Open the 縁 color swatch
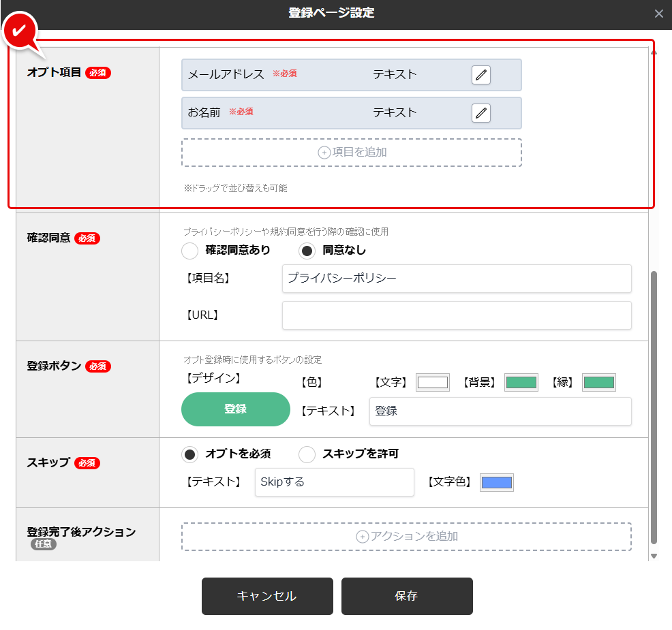The height and width of the screenshot is (630, 672). coord(598,382)
